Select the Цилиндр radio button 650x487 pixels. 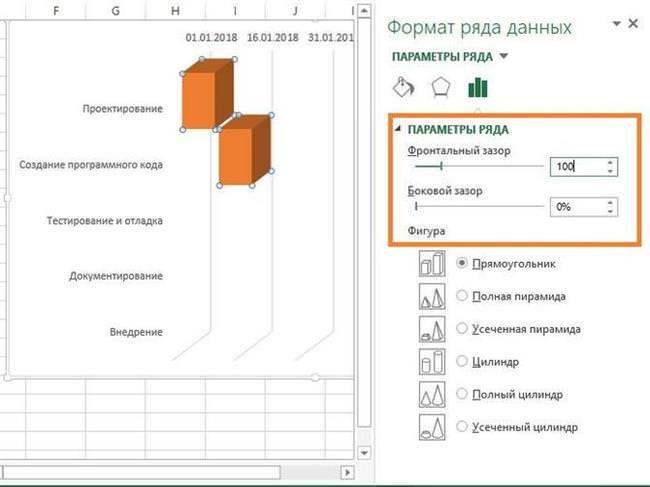click(462, 361)
